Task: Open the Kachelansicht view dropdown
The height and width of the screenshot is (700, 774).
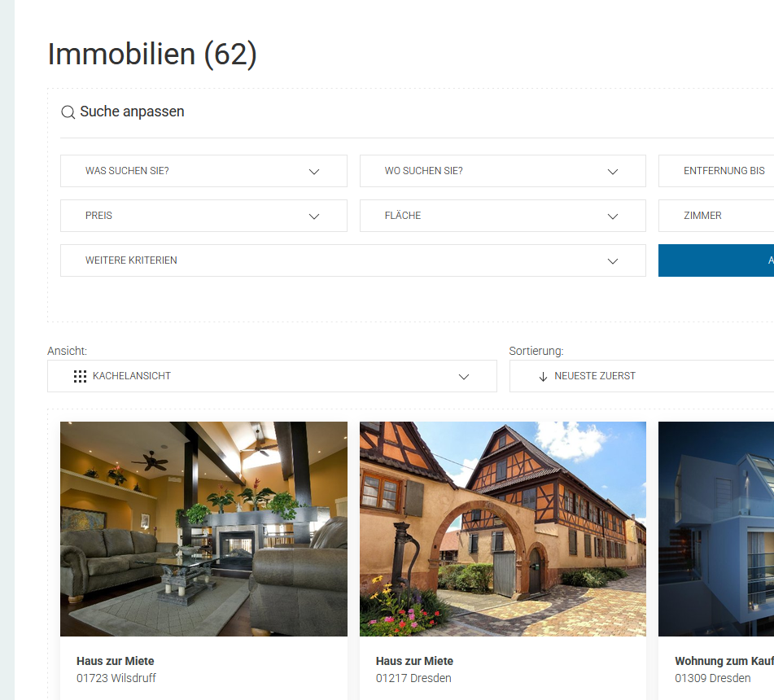Action: click(x=272, y=376)
